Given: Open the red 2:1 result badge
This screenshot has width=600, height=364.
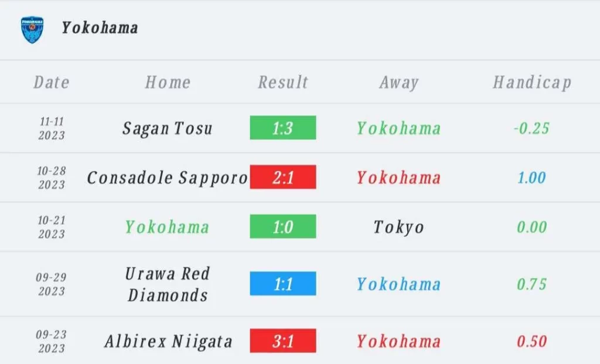Looking at the screenshot, I should (x=283, y=177).
